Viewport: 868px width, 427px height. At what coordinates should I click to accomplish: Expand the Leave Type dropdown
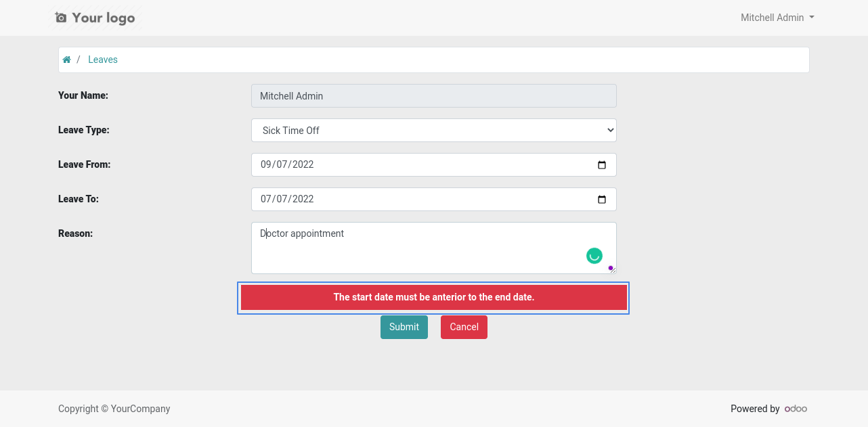[x=434, y=131]
